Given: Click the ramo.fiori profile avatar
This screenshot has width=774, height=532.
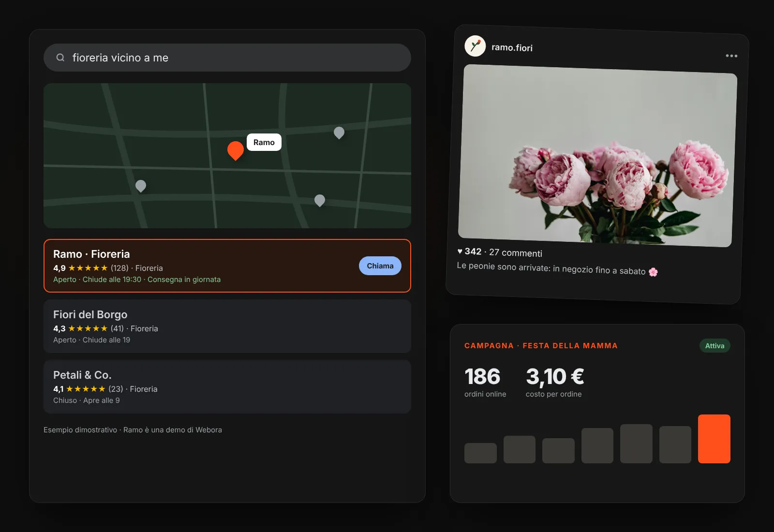Looking at the screenshot, I should pos(475,46).
